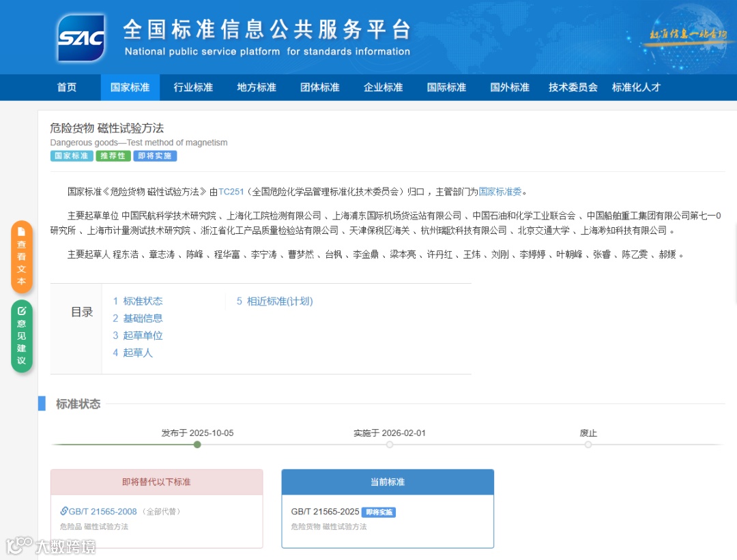Open 团体标准 navigation item
This screenshot has width=737, height=560.
(x=320, y=87)
